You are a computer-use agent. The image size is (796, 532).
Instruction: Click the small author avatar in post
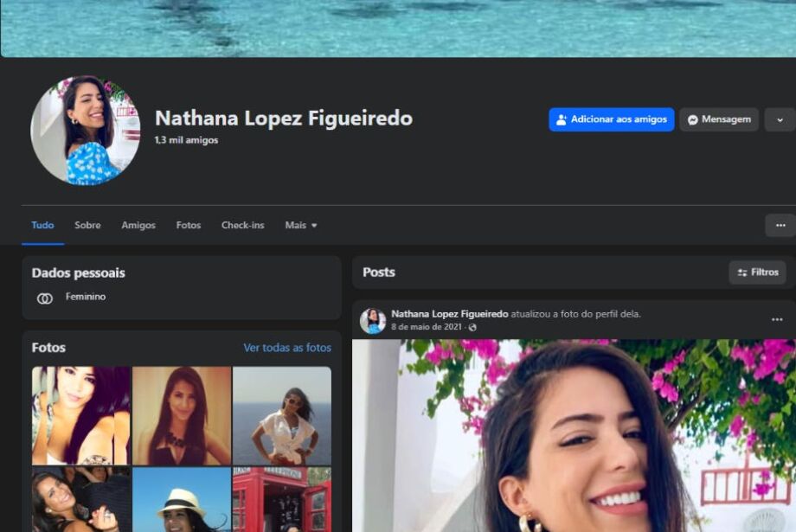(x=373, y=321)
